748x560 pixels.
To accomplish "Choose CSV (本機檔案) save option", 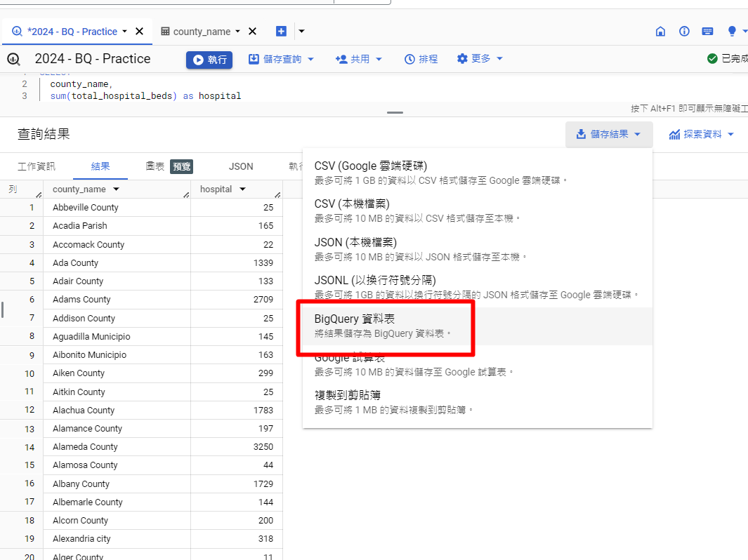I will coord(478,211).
